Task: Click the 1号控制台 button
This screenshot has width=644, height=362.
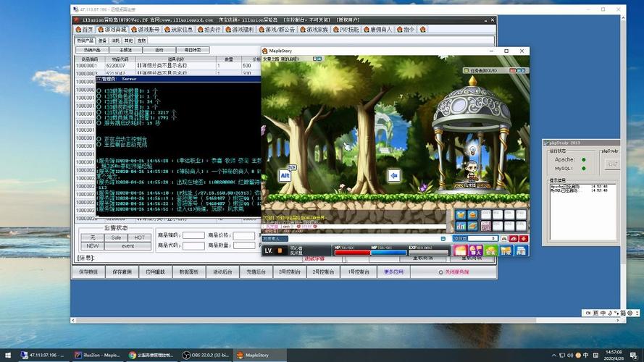Action: (x=359, y=271)
